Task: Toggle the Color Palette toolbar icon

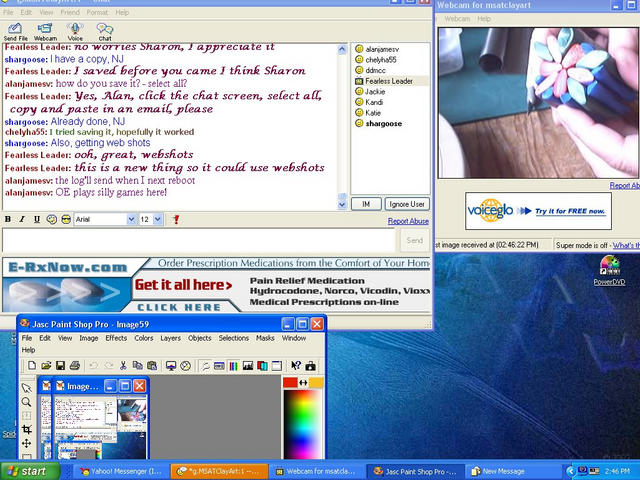Action: pos(233,366)
